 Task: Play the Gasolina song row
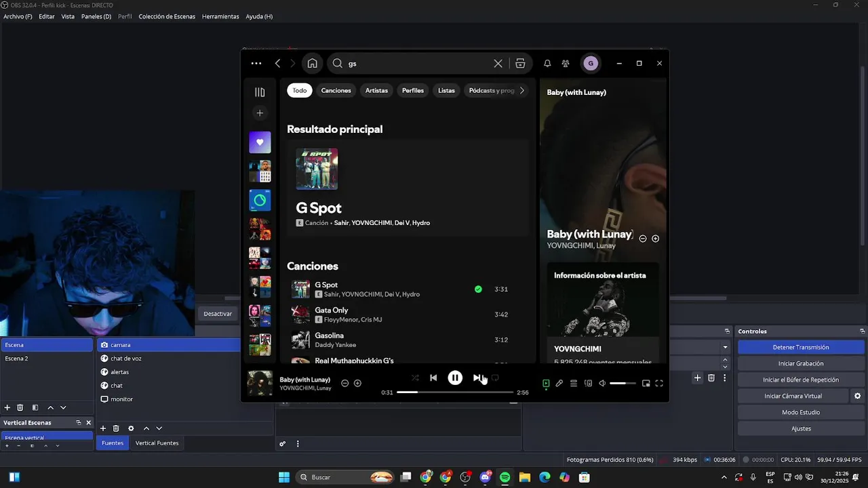(408, 340)
